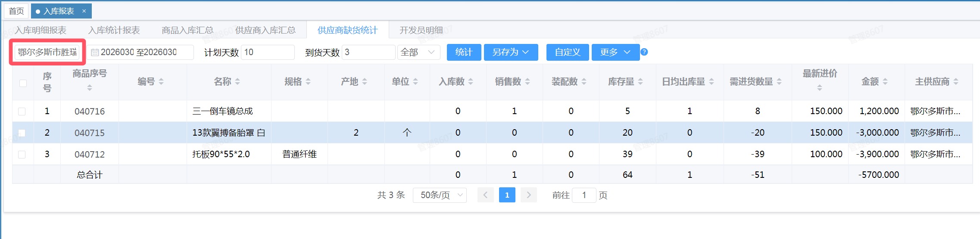The width and height of the screenshot is (980, 239).
Task: Sort by 主供应商 column arrows
Action: click(x=956, y=81)
